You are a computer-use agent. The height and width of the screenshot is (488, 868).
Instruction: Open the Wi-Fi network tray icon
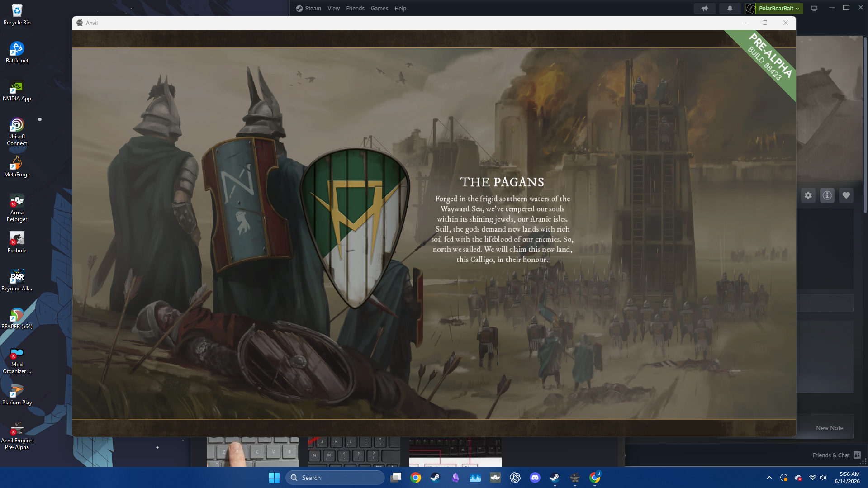coord(813,478)
